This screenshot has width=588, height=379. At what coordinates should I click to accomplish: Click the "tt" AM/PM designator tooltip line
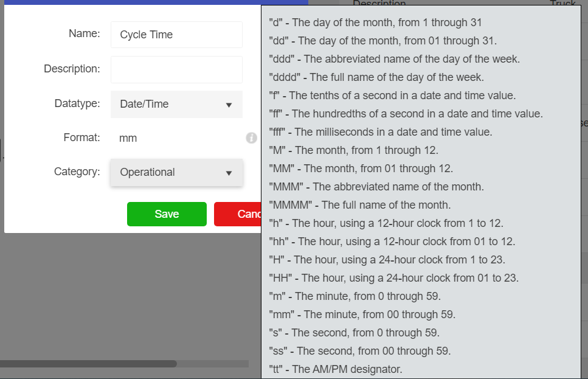click(335, 369)
